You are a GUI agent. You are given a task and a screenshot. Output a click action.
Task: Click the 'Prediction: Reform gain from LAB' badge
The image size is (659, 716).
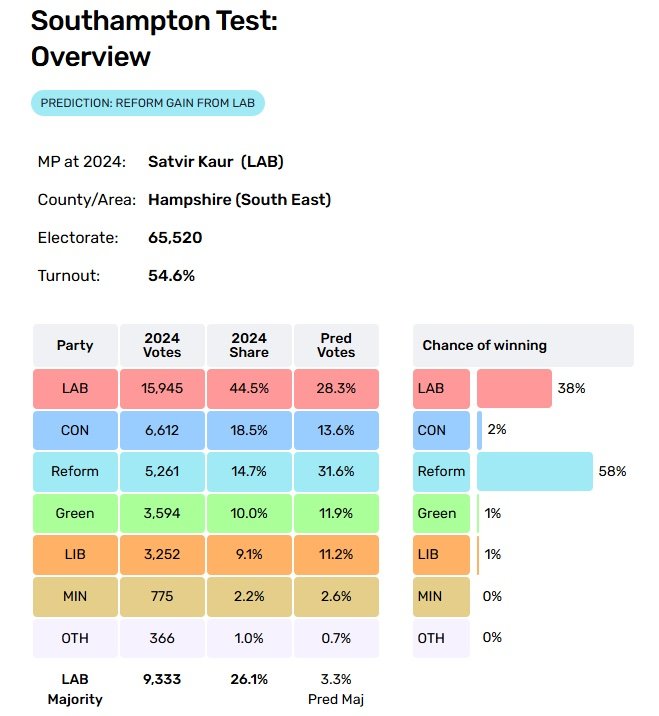pyautogui.click(x=147, y=103)
